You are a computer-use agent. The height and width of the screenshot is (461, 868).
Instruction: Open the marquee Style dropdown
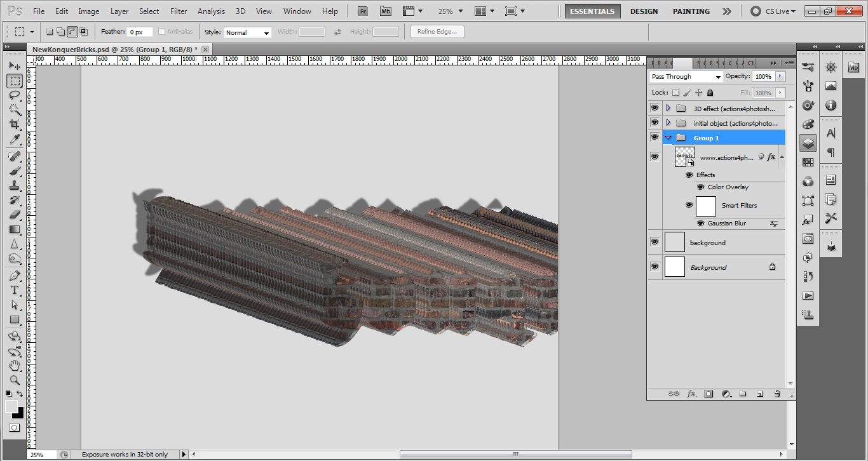pos(247,32)
